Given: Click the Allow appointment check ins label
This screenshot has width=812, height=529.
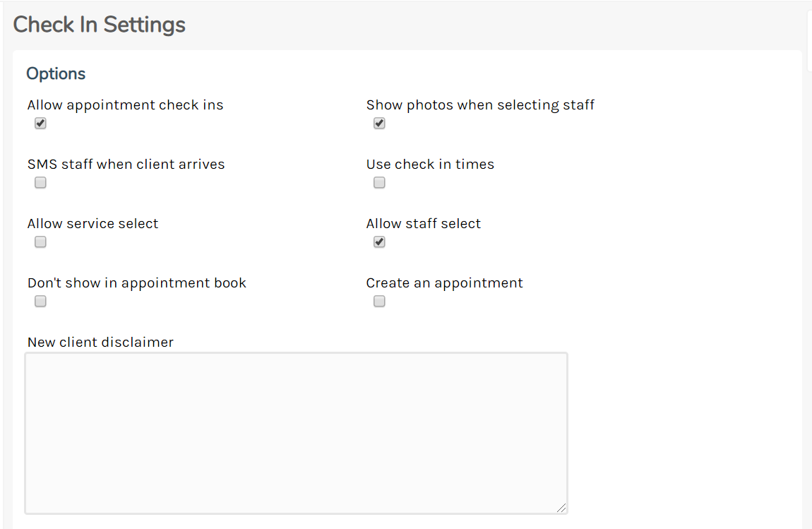Looking at the screenshot, I should tap(125, 105).
